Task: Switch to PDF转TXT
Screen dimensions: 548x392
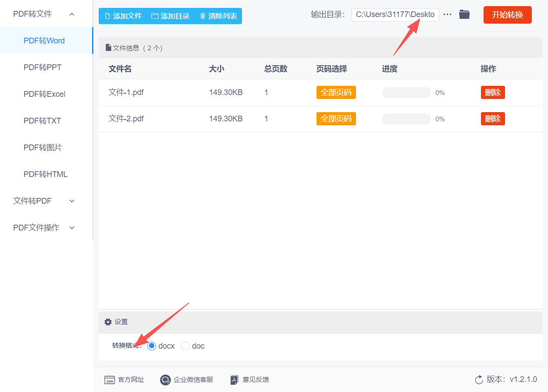Action: point(46,121)
